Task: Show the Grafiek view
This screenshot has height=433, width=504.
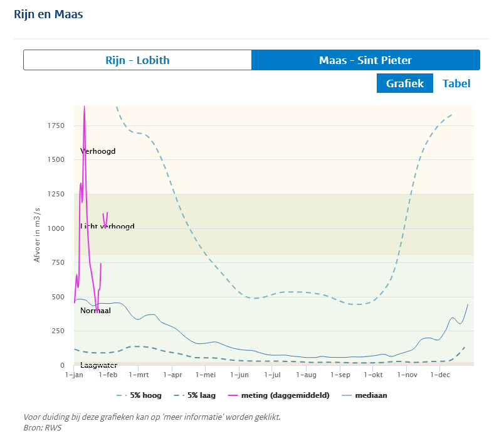Action: [404, 83]
